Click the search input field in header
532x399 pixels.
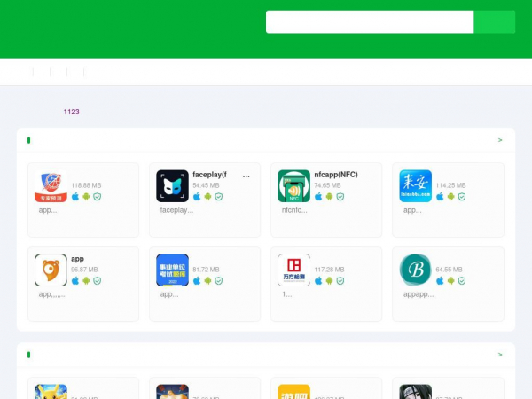click(370, 21)
